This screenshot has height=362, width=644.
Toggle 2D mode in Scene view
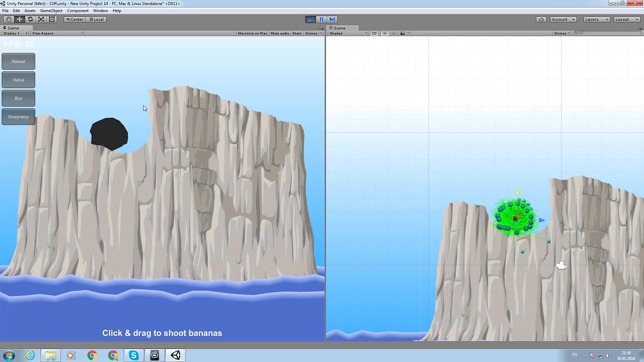pyautogui.click(x=374, y=33)
